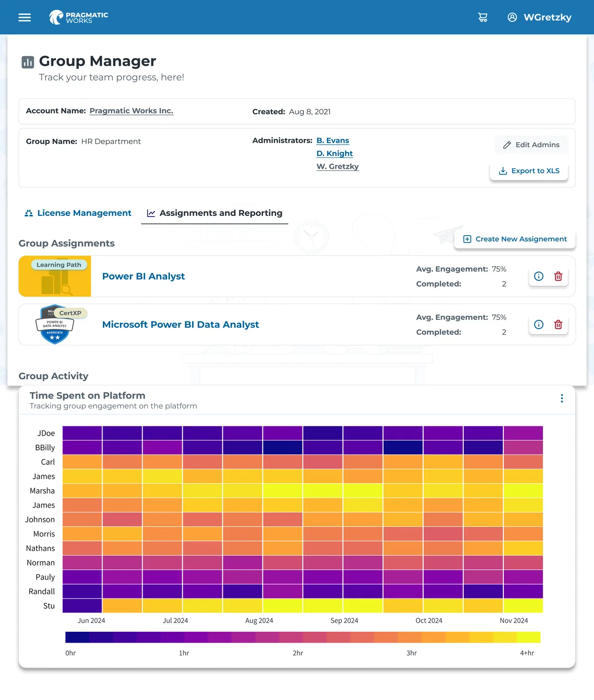The height and width of the screenshot is (700, 594).
Task: Click the Norman row label in heatmap
Action: click(41, 562)
